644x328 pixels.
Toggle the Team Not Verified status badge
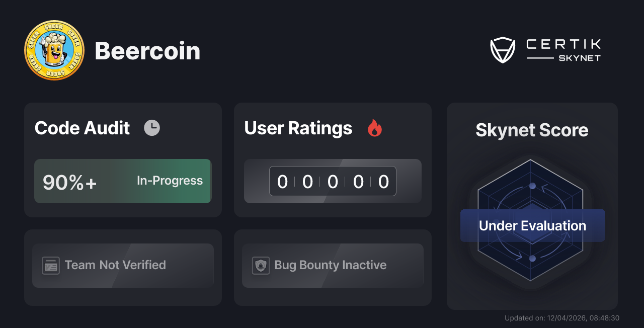[123, 265]
